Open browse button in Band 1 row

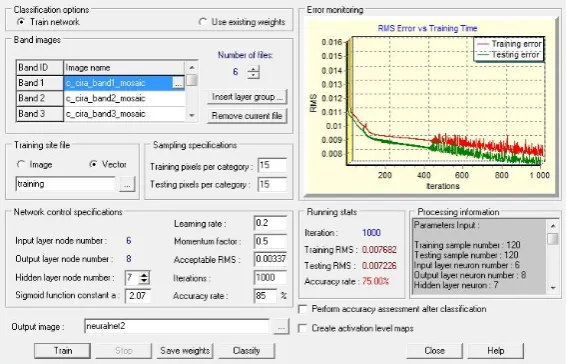coord(178,83)
